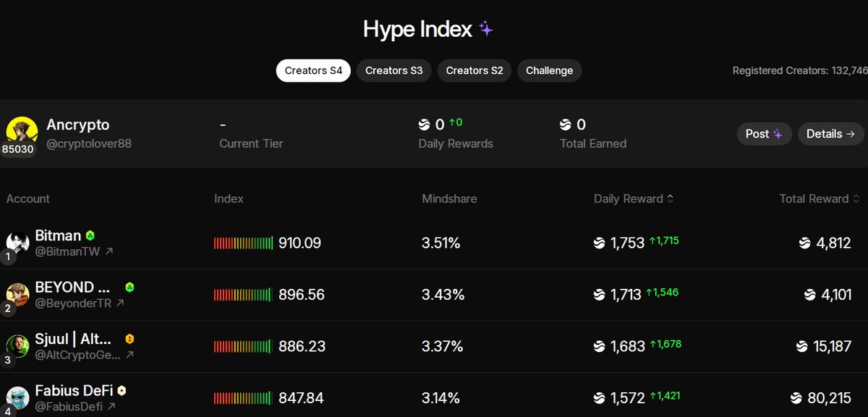Click token icon beside 4,812 total reward
The width and height of the screenshot is (868, 417).
805,243
